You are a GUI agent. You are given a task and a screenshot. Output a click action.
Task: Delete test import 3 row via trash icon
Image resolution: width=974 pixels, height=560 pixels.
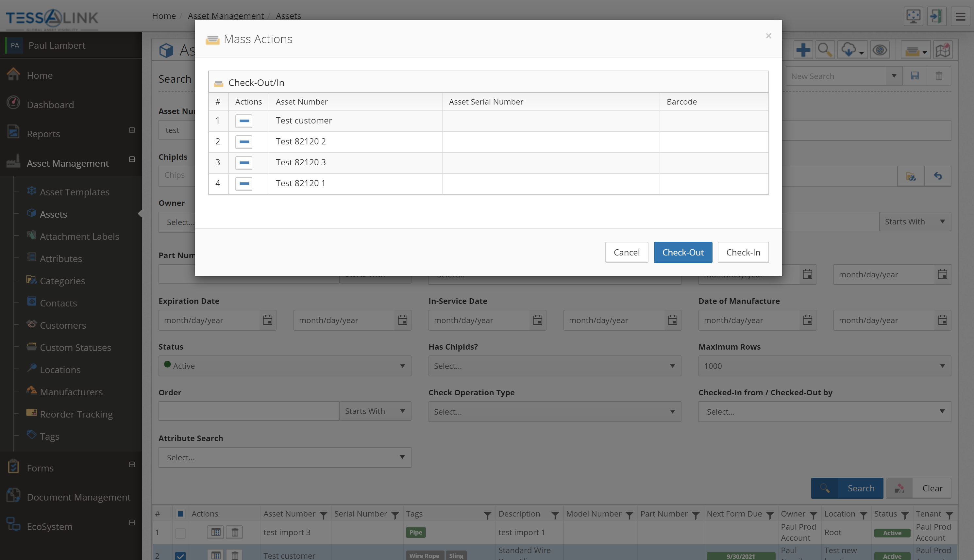234,532
